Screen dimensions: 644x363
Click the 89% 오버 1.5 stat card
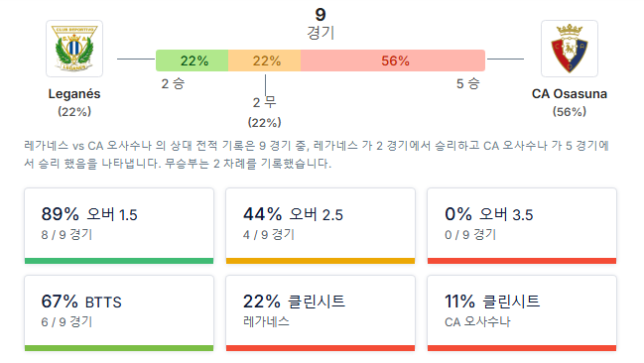click(119, 226)
